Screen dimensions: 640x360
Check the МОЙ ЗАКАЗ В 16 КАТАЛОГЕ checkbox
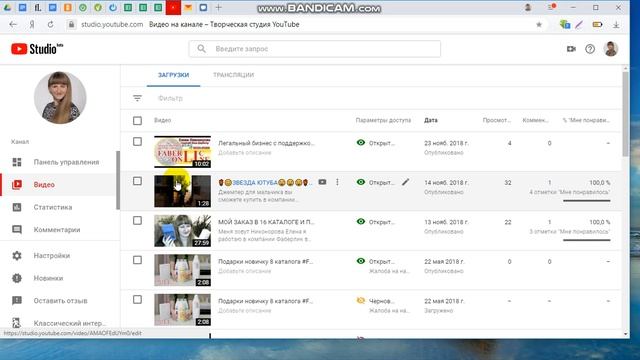(x=137, y=220)
